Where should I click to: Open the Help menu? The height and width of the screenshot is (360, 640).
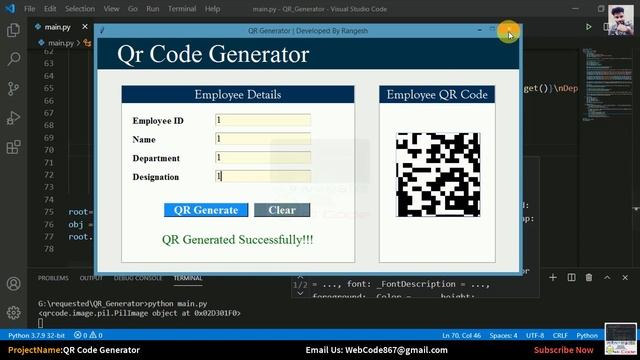pyautogui.click(x=212, y=9)
